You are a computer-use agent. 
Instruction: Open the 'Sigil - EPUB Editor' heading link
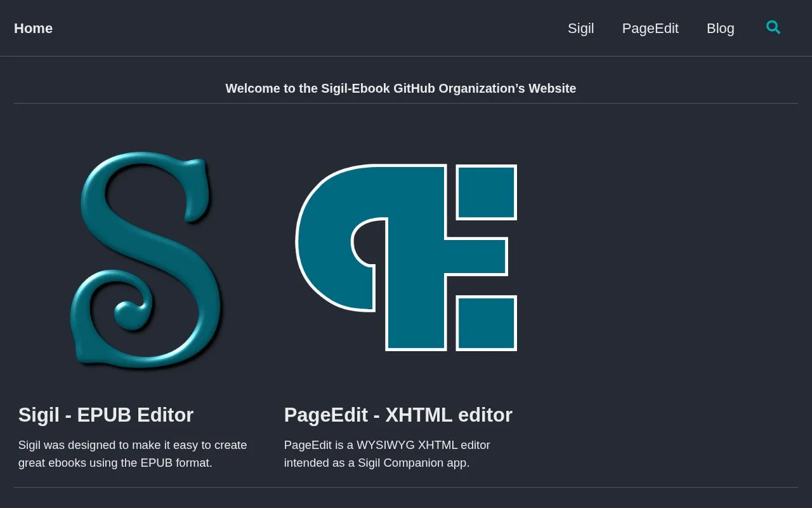point(106,415)
